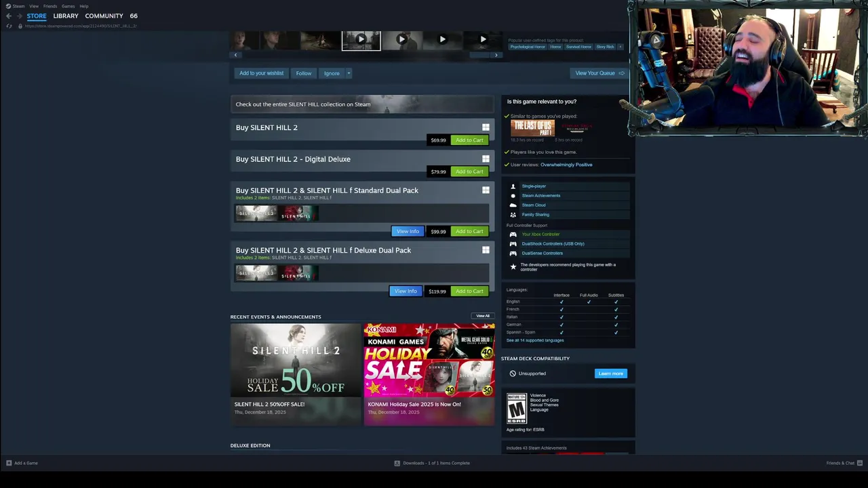The height and width of the screenshot is (488, 868).
Task: Go back with the left arrow
Action: click(9, 16)
